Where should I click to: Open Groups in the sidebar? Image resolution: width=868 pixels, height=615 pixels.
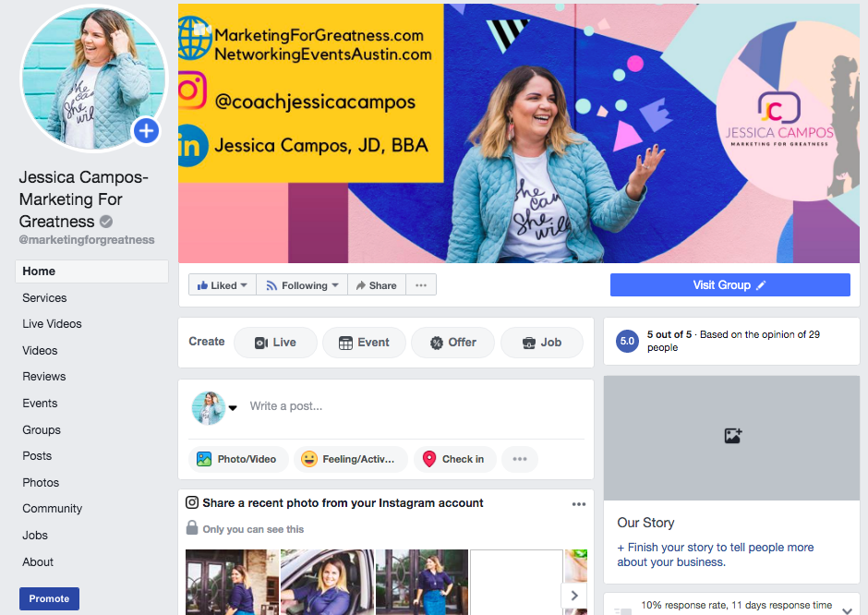pos(42,430)
